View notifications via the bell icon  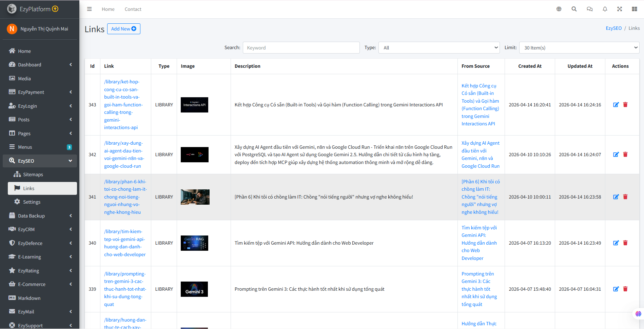coord(605,9)
